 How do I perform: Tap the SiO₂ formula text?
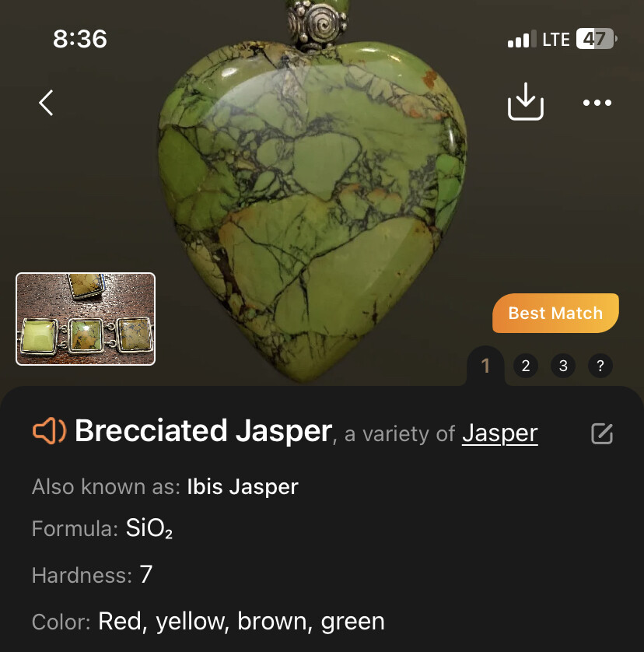149,528
